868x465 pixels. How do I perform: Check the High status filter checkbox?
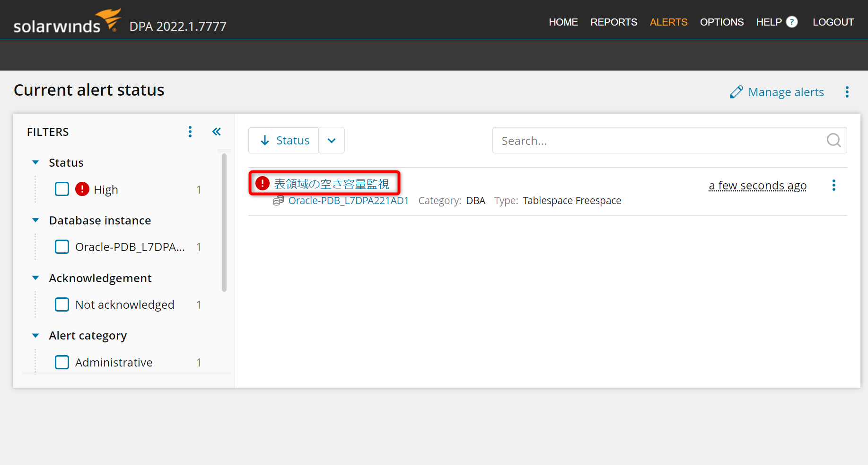coord(62,189)
